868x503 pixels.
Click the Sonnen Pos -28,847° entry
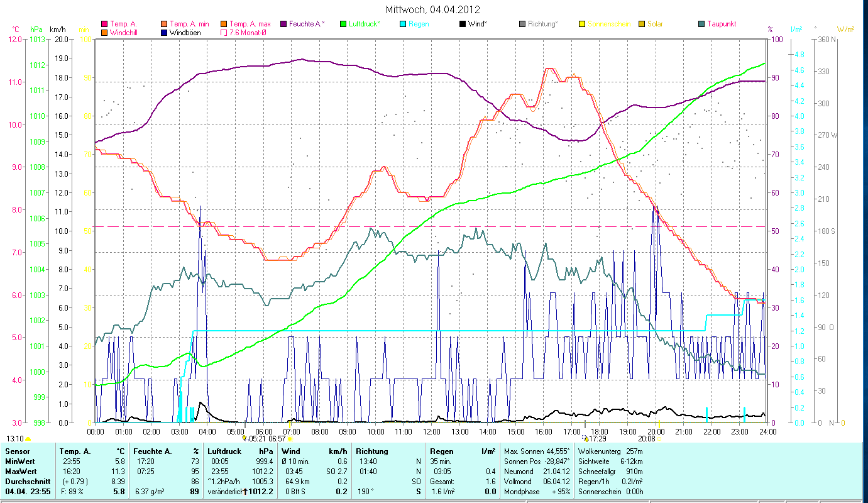coord(537,462)
